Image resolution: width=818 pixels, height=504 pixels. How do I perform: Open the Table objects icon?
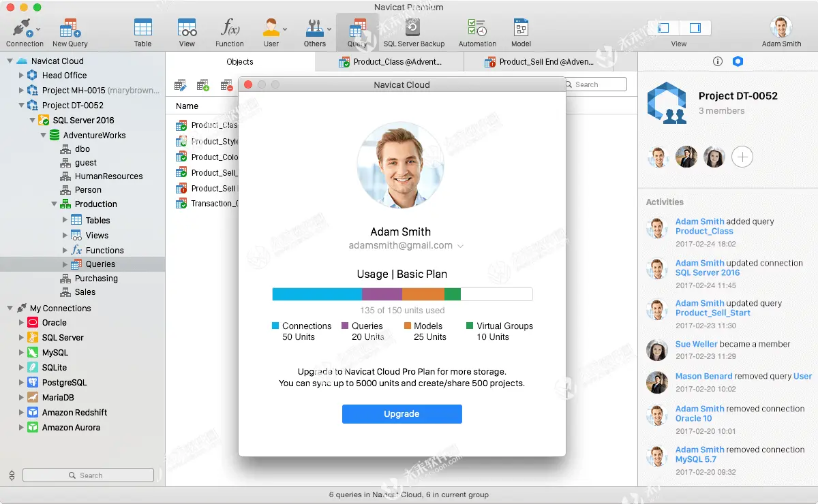143,28
